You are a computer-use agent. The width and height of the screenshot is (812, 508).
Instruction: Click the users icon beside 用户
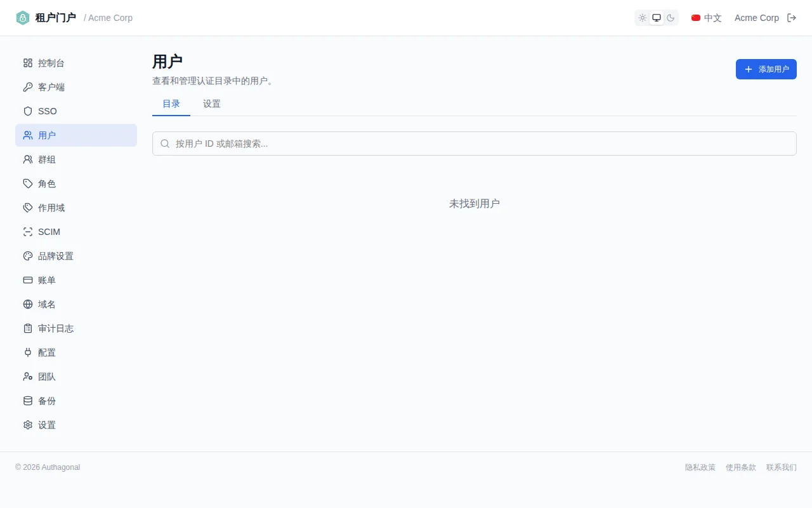(x=28, y=135)
